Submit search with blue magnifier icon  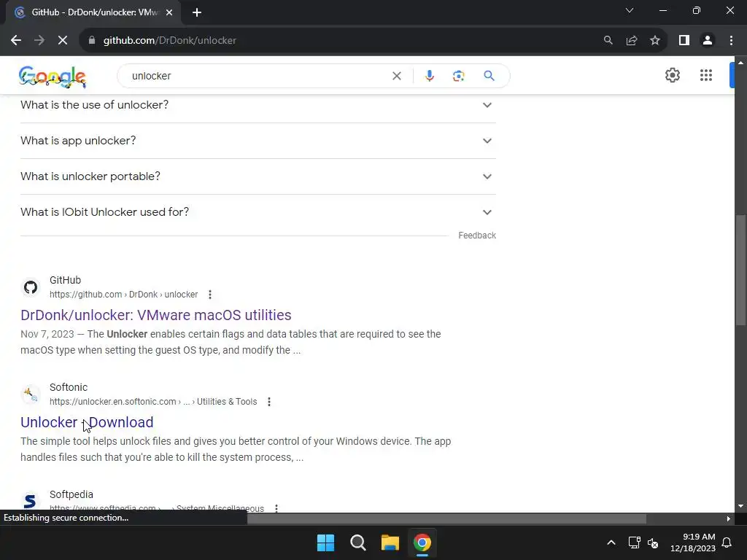click(489, 76)
